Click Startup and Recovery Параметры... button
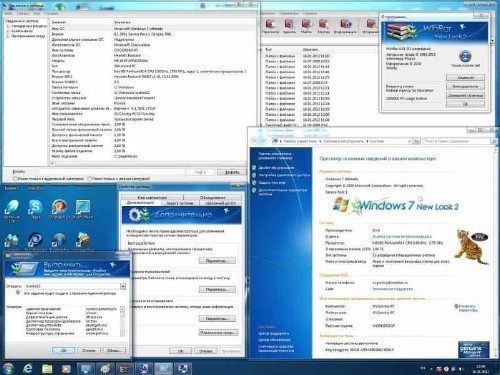 217,319
